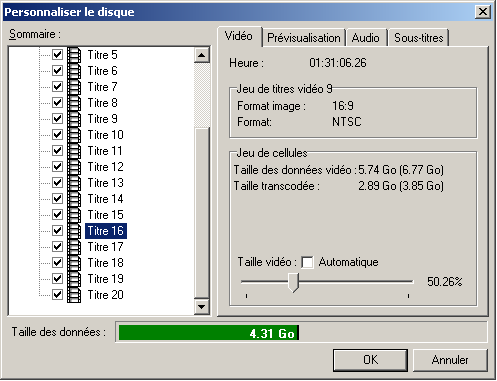Click the Sommaire vertical scrollbar thumb
Image resolution: width=497 pixels, height=381 pixels.
pos(202,213)
